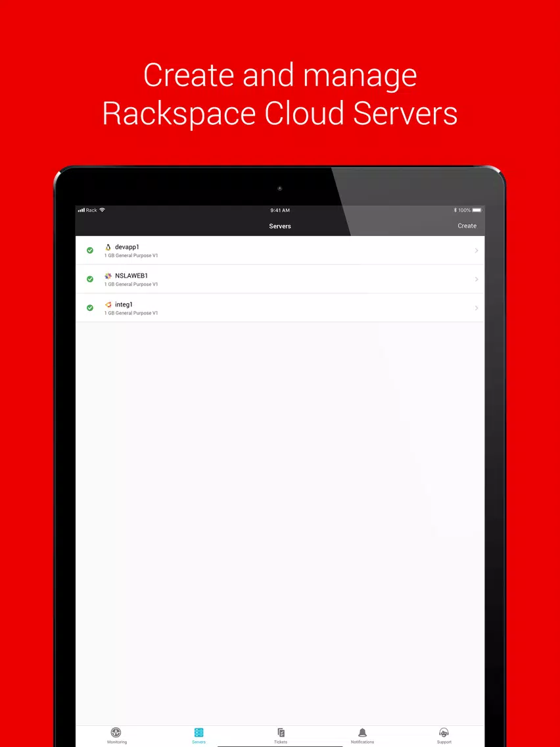The image size is (560, 747).
Task: Click the green status check for NSLAWEB1
Action: 90,279
